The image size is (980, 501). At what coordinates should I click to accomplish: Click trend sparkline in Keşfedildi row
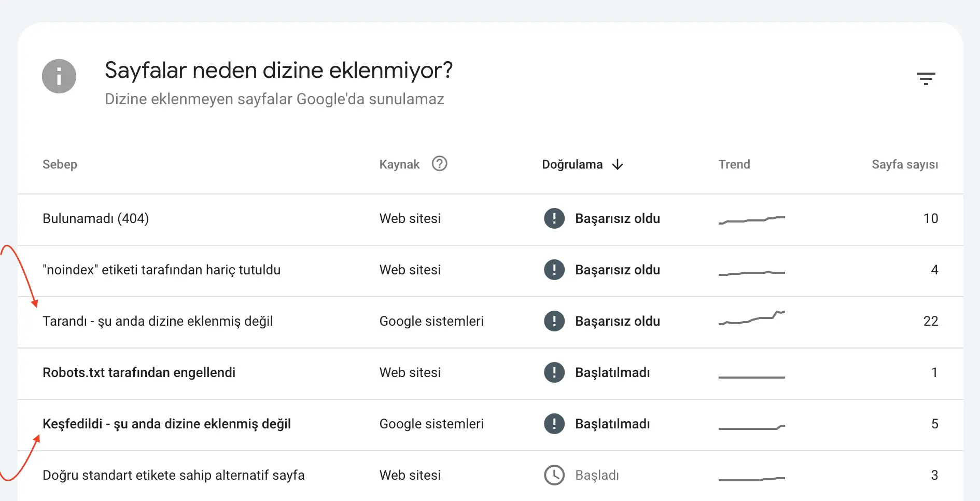(752, 427)
